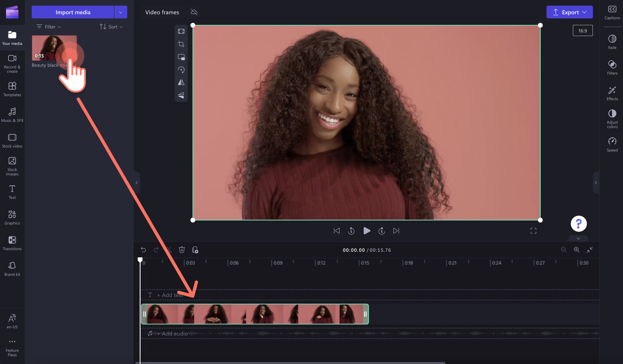The height and width of the screenshot is (364, 623).
Task: Open the Effects panel
Action: 612,93
